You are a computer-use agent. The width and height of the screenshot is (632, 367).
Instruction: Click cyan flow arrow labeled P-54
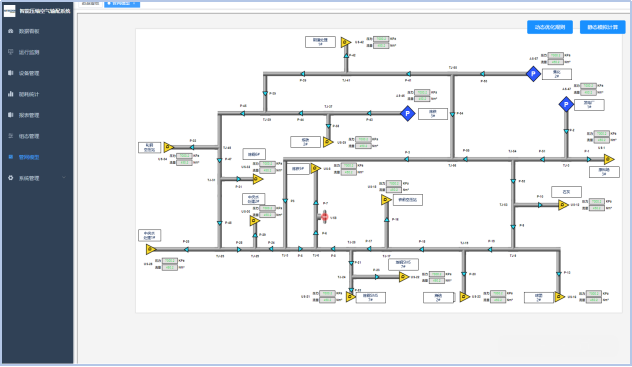(452, 115)
